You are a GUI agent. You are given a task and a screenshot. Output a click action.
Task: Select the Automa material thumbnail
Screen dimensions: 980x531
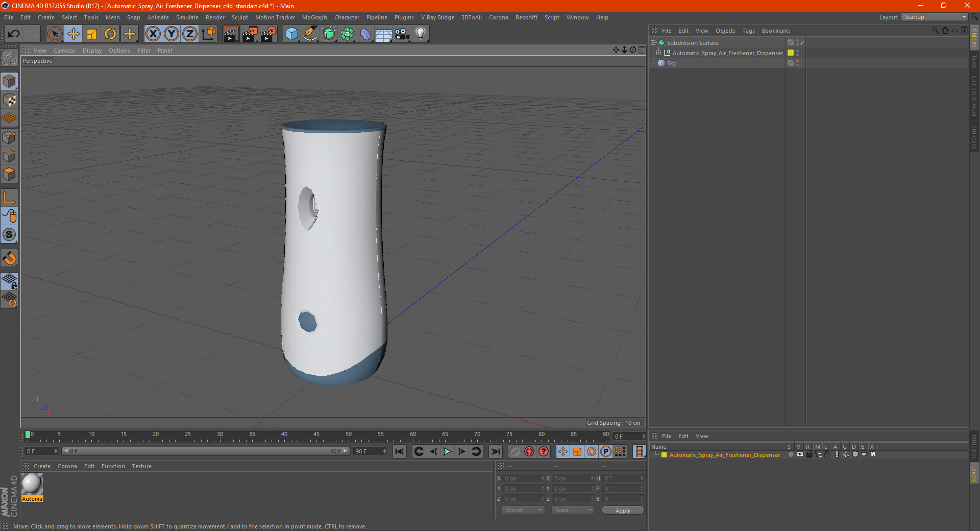(x=32, y=485)
